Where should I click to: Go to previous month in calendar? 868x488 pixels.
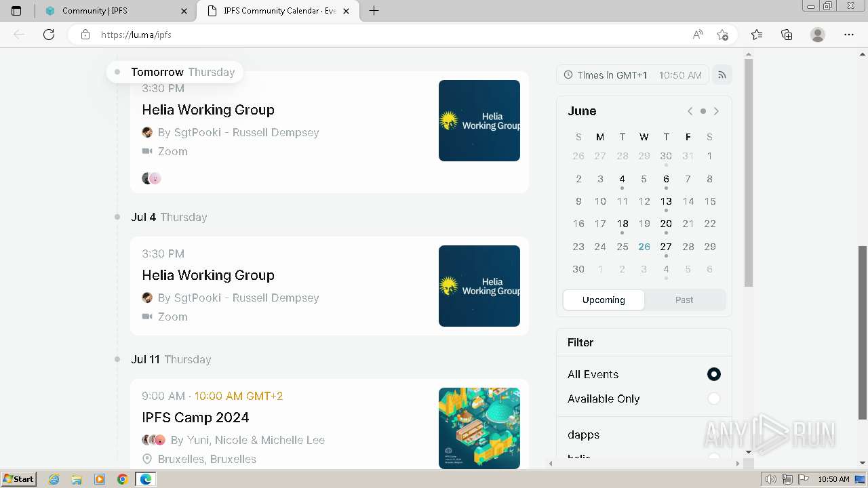pyautogui.click(x=690, y=111)
